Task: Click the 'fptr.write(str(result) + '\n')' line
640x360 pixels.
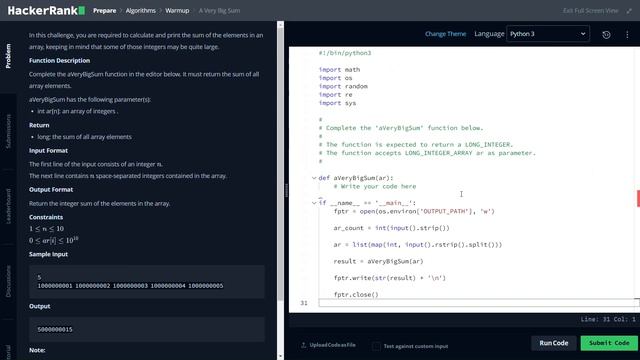Action: tap(389, 278)
